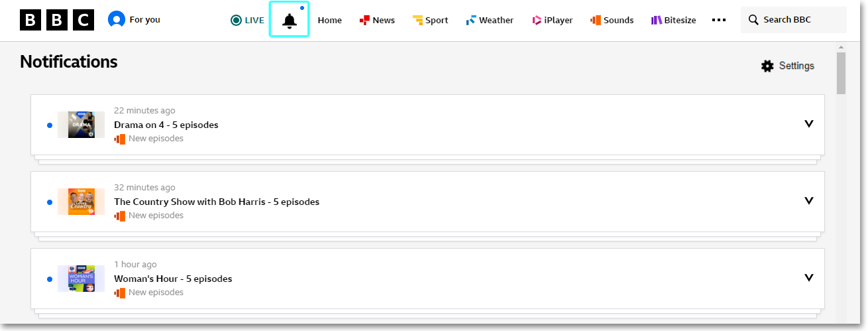Viewport: 868px width, 331px height.
Task: Open The Country Show thumbnail
Action: pyautogui.click(x=81, y=202)
